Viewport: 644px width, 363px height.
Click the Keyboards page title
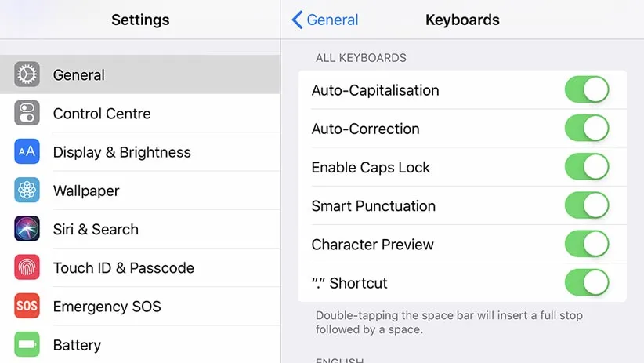coord(462,20)
